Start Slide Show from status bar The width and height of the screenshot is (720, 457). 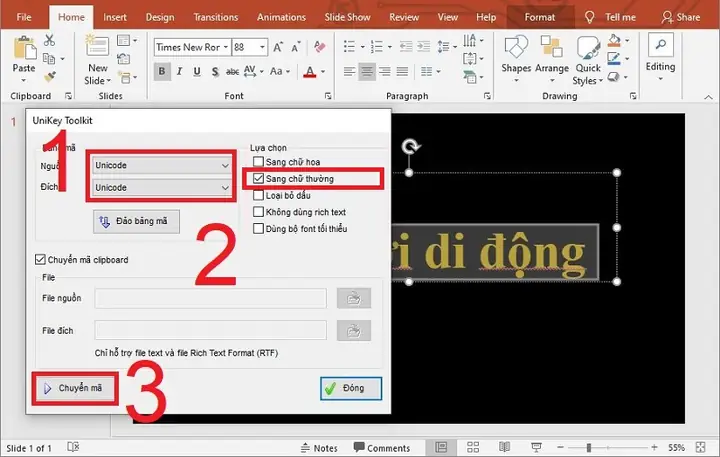pos(535,447)
